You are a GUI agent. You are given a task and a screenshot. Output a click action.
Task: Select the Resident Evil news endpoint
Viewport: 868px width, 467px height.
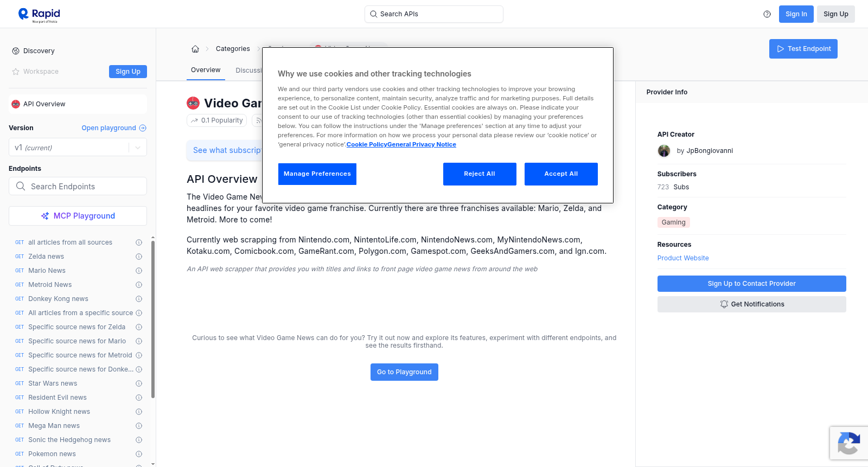(x=58, y=398)
